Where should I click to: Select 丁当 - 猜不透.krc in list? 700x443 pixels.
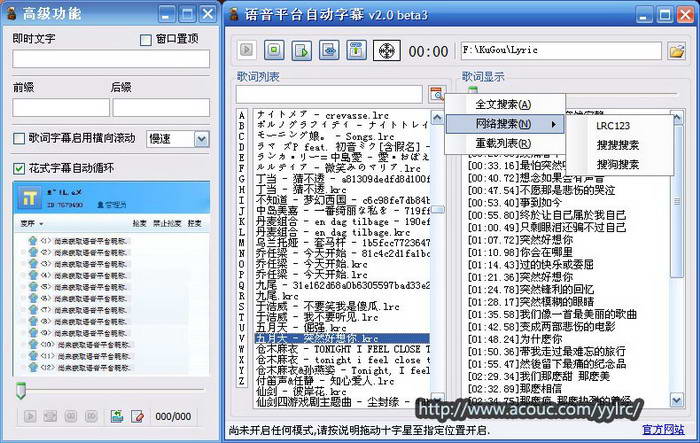pos(342,189)
